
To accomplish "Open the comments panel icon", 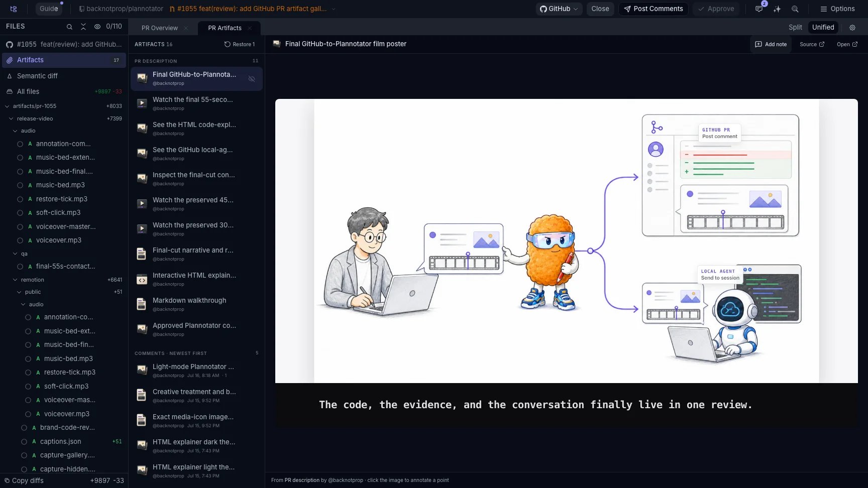I will tap(759, 9).
